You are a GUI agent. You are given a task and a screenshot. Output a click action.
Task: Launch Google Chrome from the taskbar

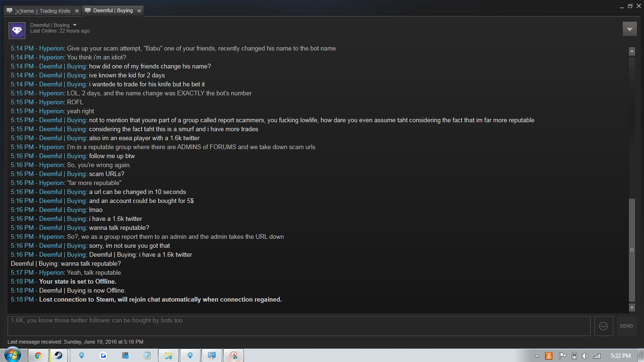(x=38, y=355)
